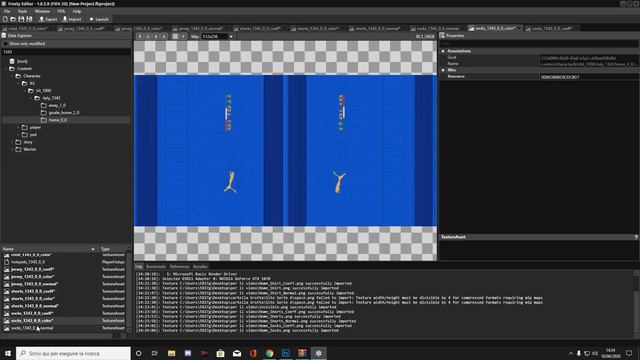Open the Mip level dropdown 512x256
This screenshot has width=640, height=360.
pos(217,36)
